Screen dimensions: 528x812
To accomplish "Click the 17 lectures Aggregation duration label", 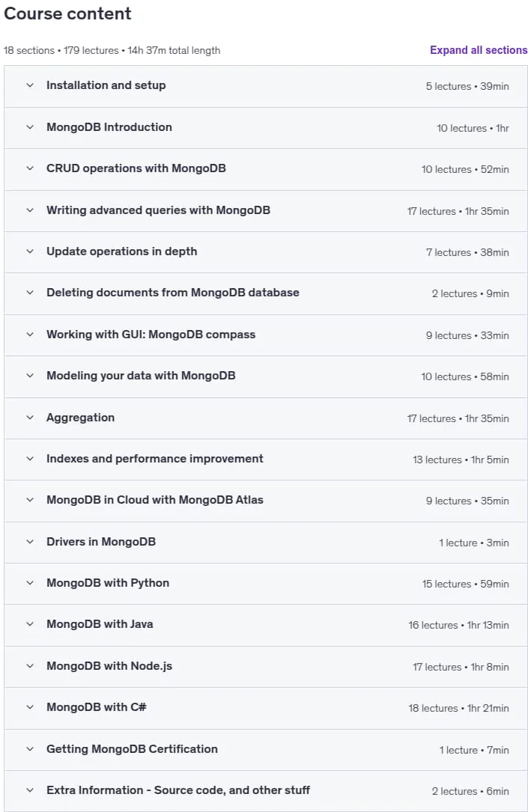I will coord(458,418).
